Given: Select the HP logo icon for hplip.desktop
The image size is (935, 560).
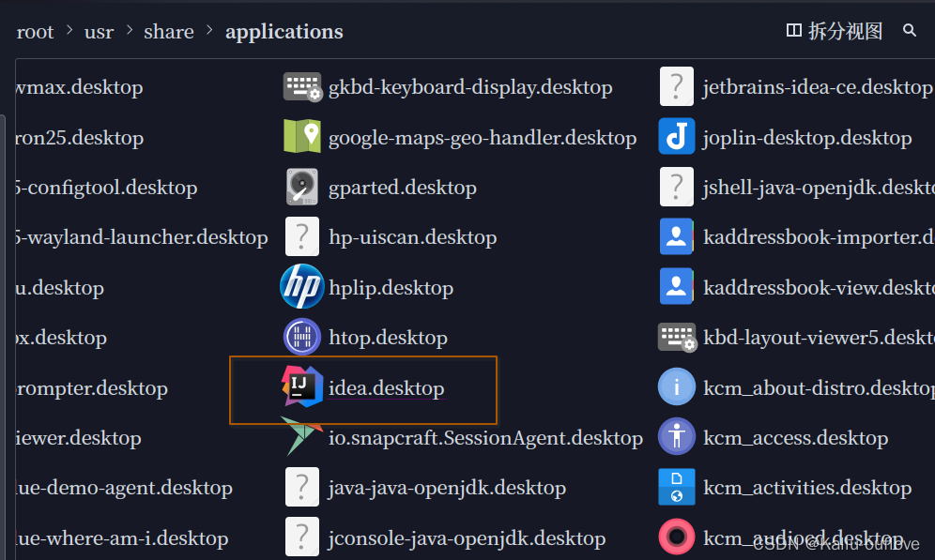Looking at the screenshot, I should pos(302,287).
